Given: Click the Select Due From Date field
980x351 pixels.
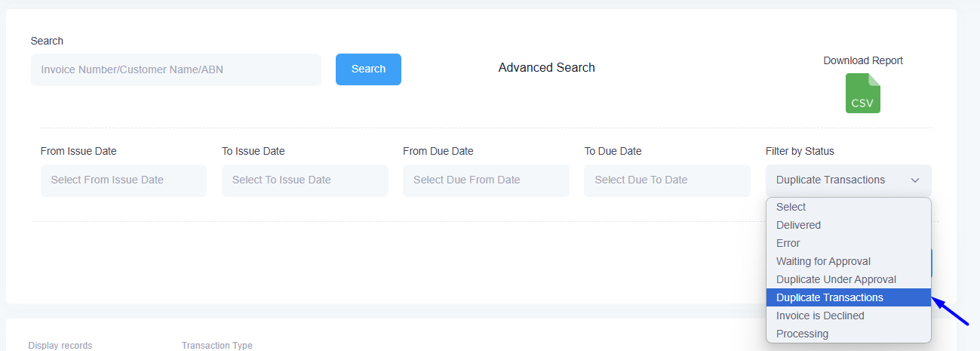Looking at the screenshot, I should point(486,180).
